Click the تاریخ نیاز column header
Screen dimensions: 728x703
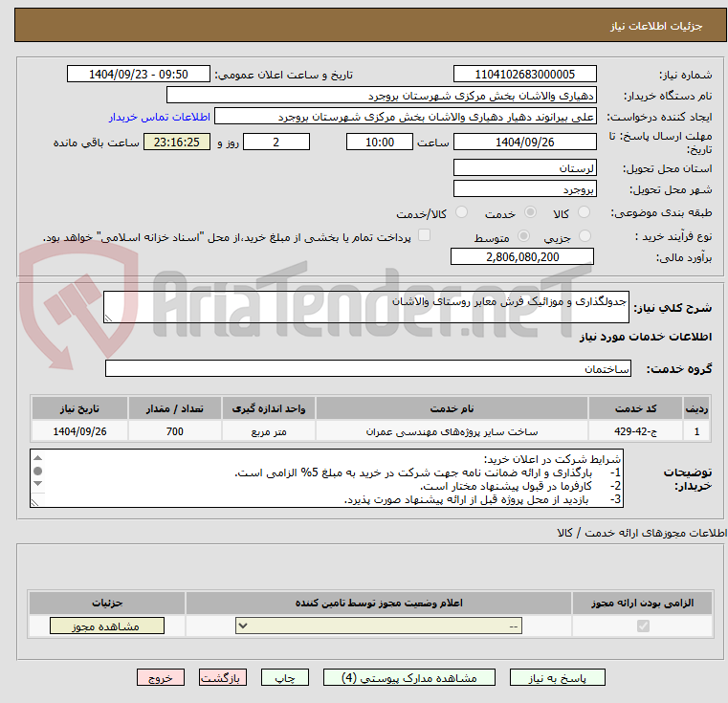click(79, 408)
